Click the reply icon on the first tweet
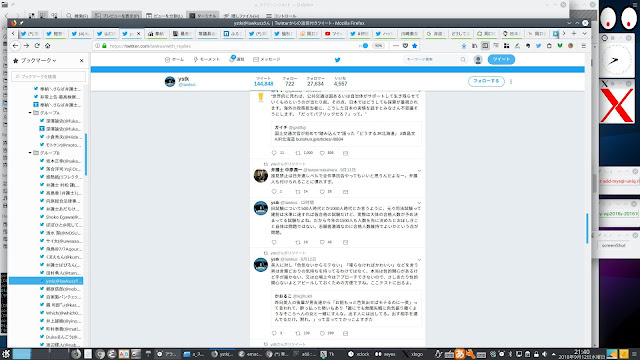 (274, 153)
